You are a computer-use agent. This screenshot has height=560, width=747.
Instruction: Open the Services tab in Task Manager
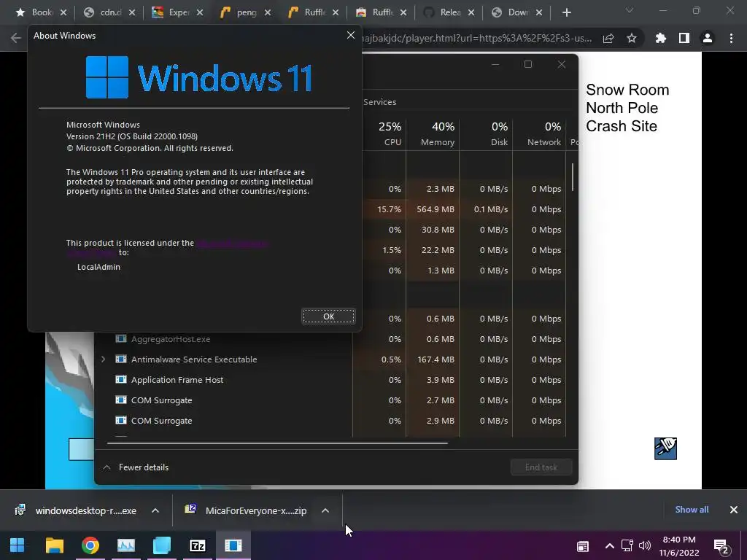point(379,102)
